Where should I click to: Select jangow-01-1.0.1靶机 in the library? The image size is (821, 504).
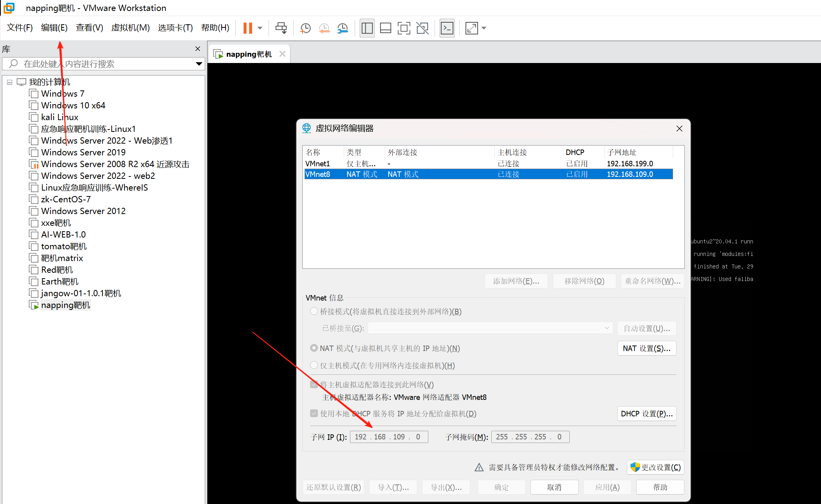coord(81,293)
